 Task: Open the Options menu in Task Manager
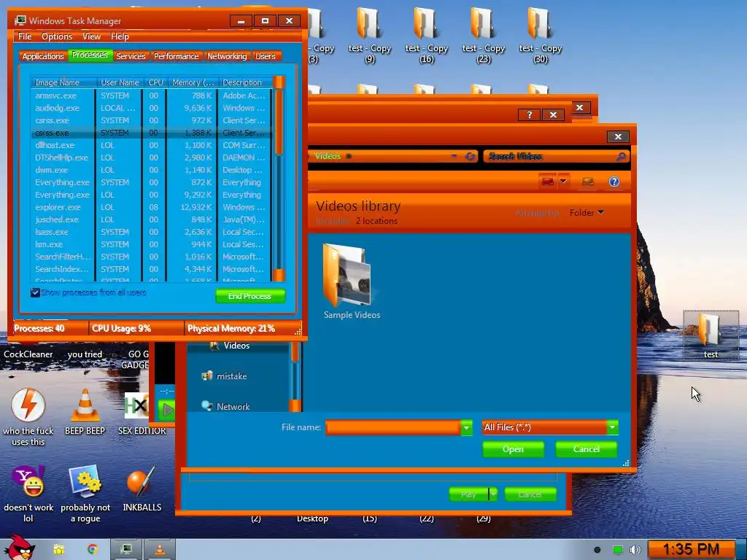[57, 36]
